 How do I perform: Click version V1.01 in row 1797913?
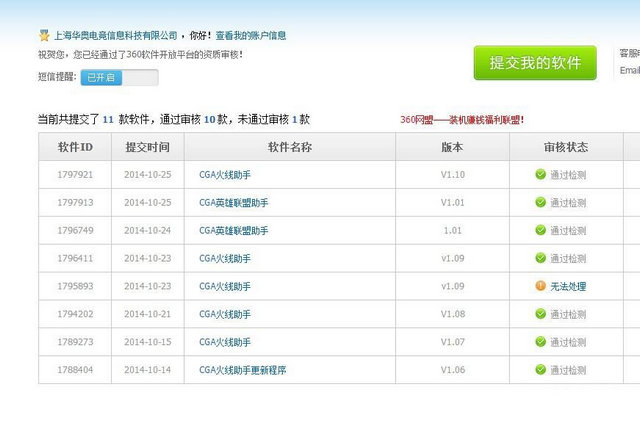[453, 202]
